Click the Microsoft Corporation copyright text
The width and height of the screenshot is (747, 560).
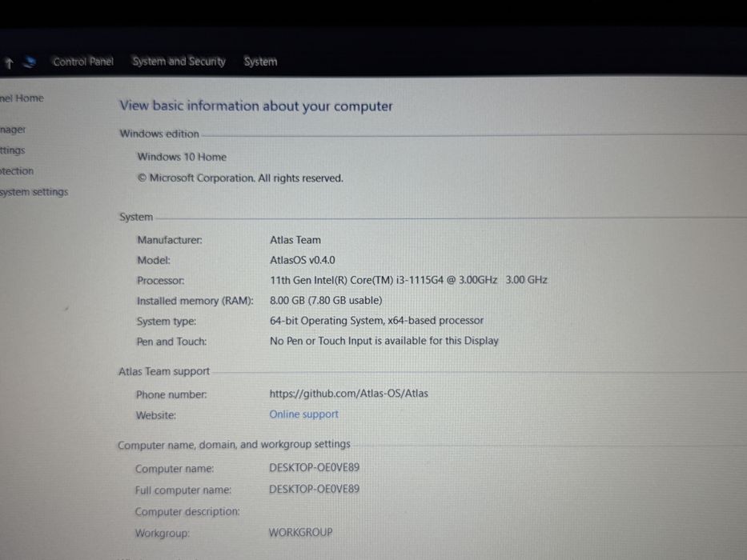tap(240, 178)
